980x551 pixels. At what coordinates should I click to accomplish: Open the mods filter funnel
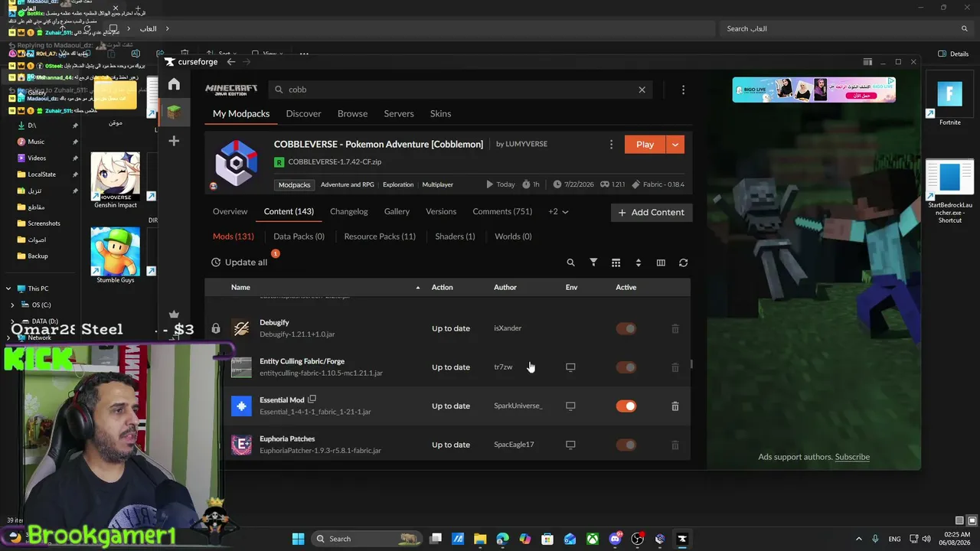click(x=593, y=262)
